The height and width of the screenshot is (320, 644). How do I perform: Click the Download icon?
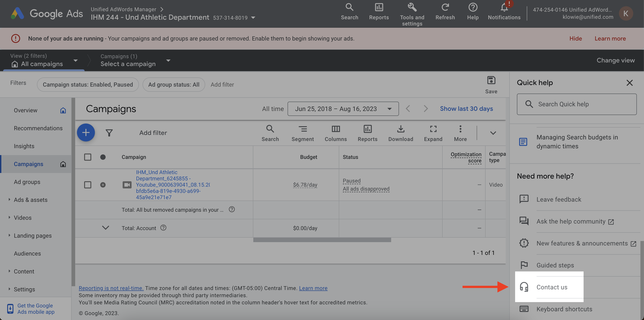[x=401, y=133]
